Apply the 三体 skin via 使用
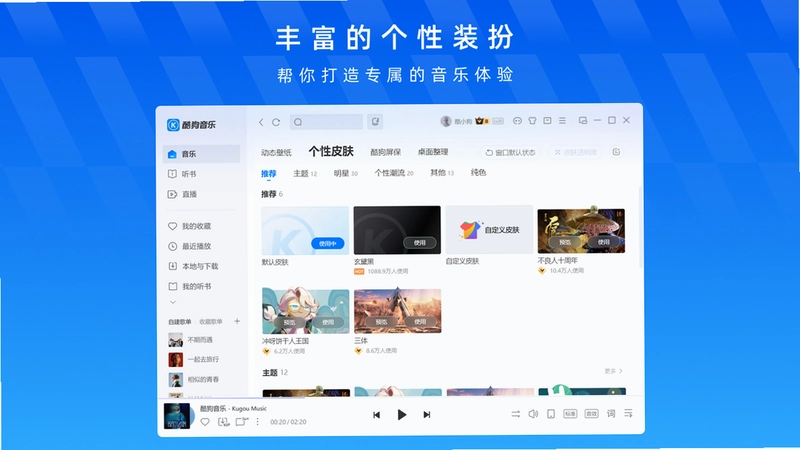800x450 pixels. coord(420,322)
